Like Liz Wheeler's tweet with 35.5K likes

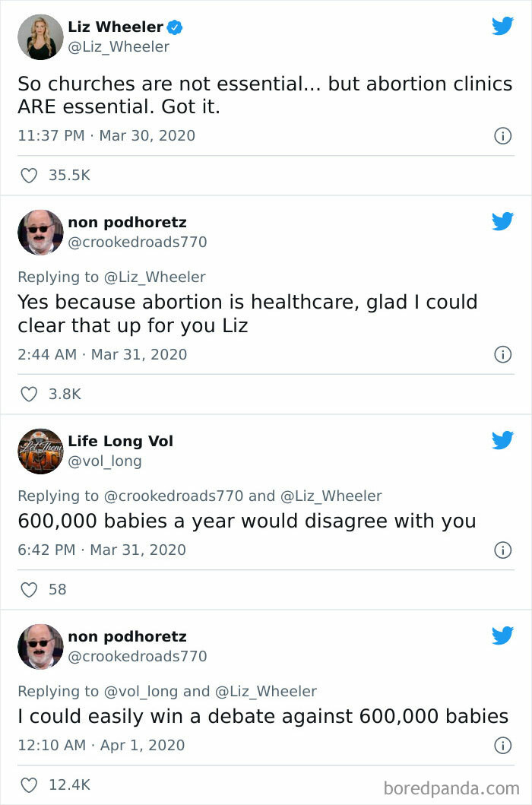click(29, 175)
